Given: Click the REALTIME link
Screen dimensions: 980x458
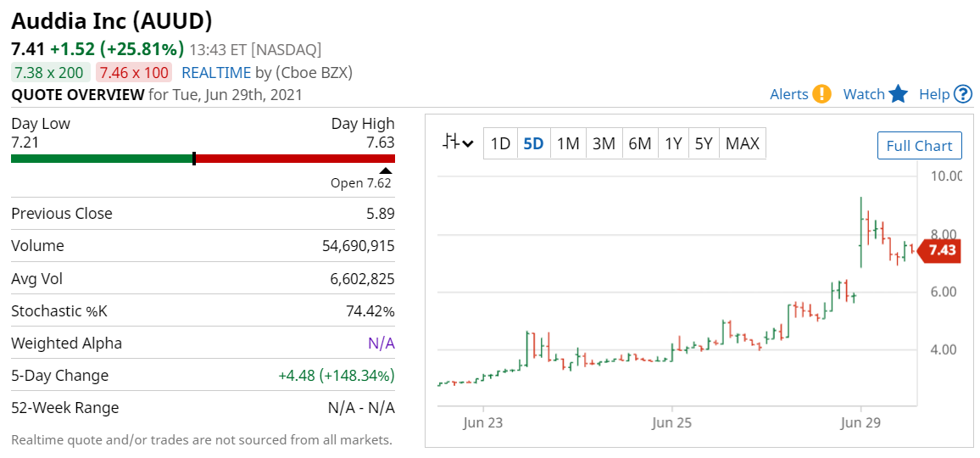Looking at the screenshot, I should [x=216, y=73].
